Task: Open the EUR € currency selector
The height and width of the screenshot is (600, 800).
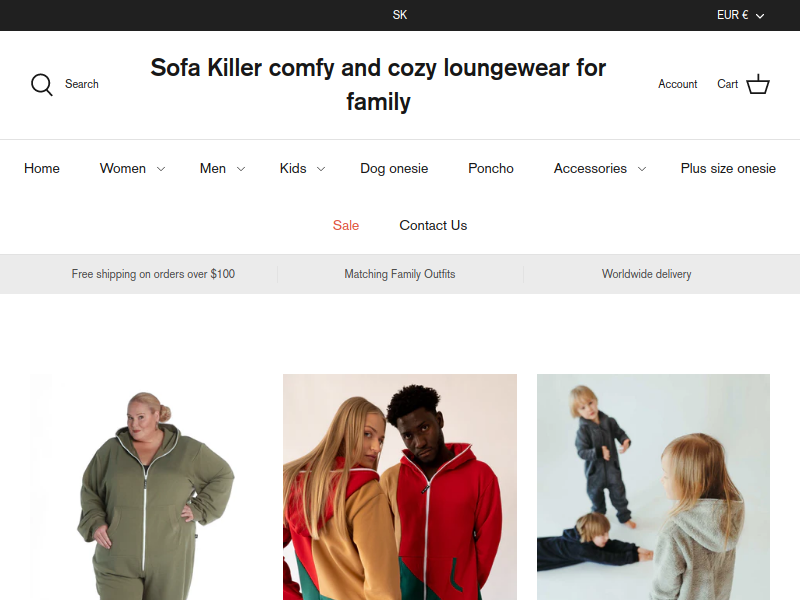Action: (740, 15)
